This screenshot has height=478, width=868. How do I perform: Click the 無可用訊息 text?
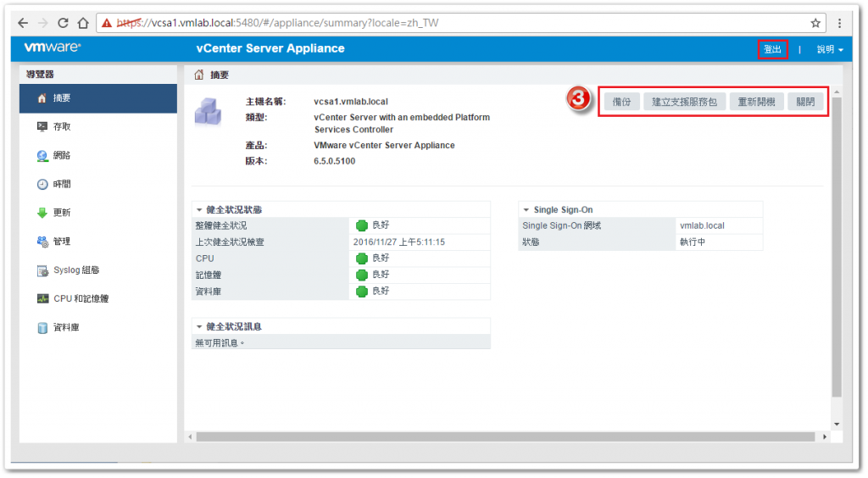pyautogui.click(x=220, y=343)
